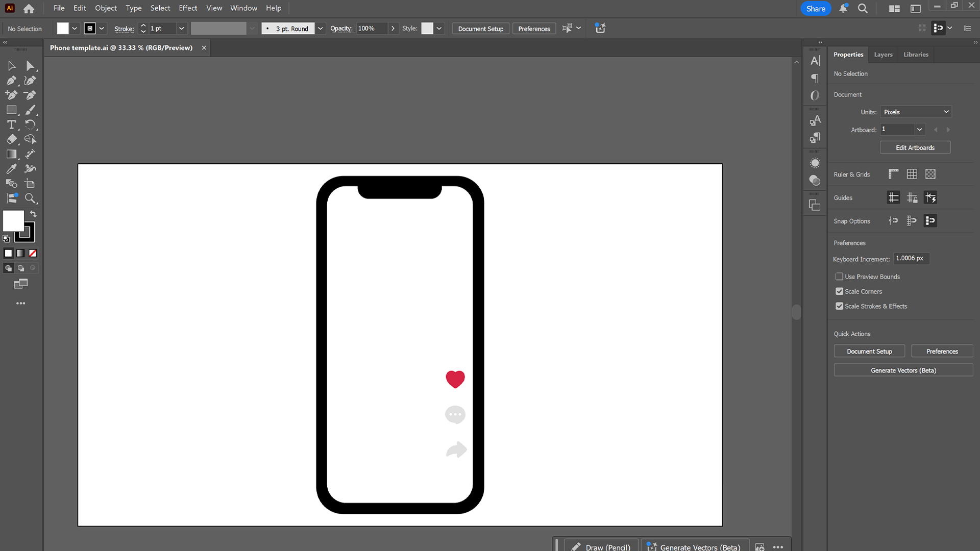Open the Window menu
This screenshot has height=551, width=980.
pos(243,8)
